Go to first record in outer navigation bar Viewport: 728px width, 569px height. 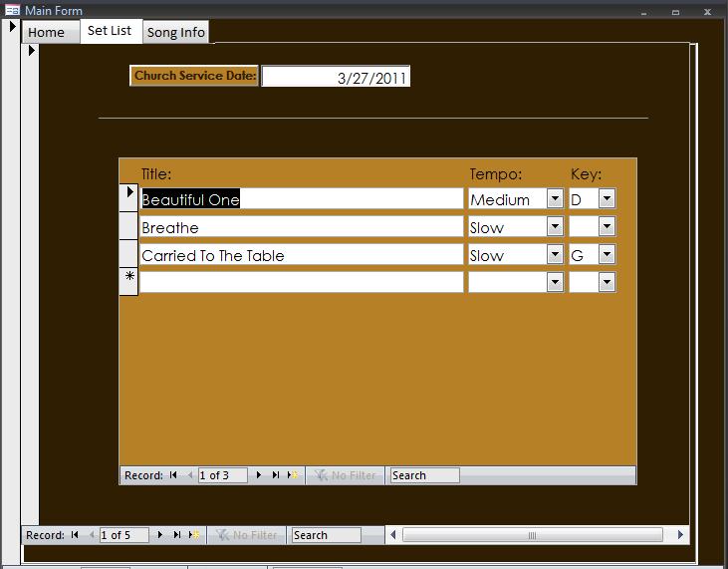point(75,535)
